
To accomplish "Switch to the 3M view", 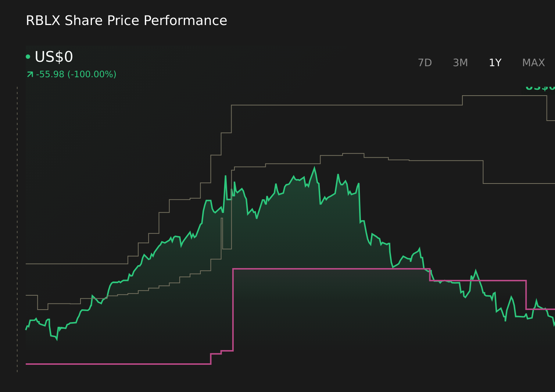I will pos(460,63).
